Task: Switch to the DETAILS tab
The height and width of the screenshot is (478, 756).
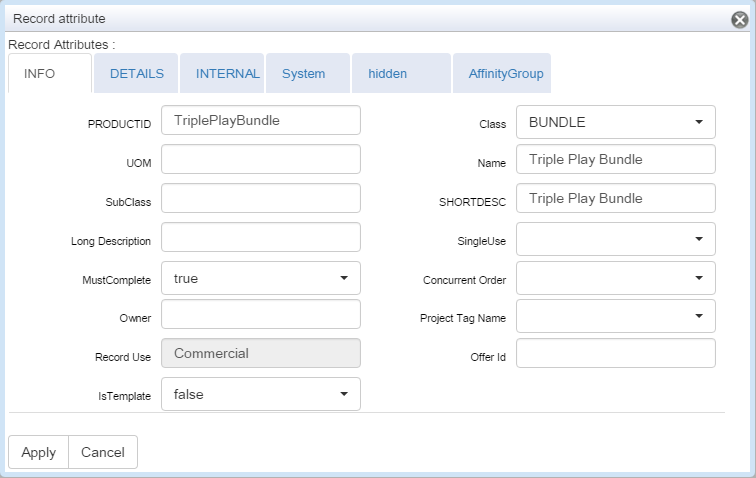Action: tap(136, 74)
